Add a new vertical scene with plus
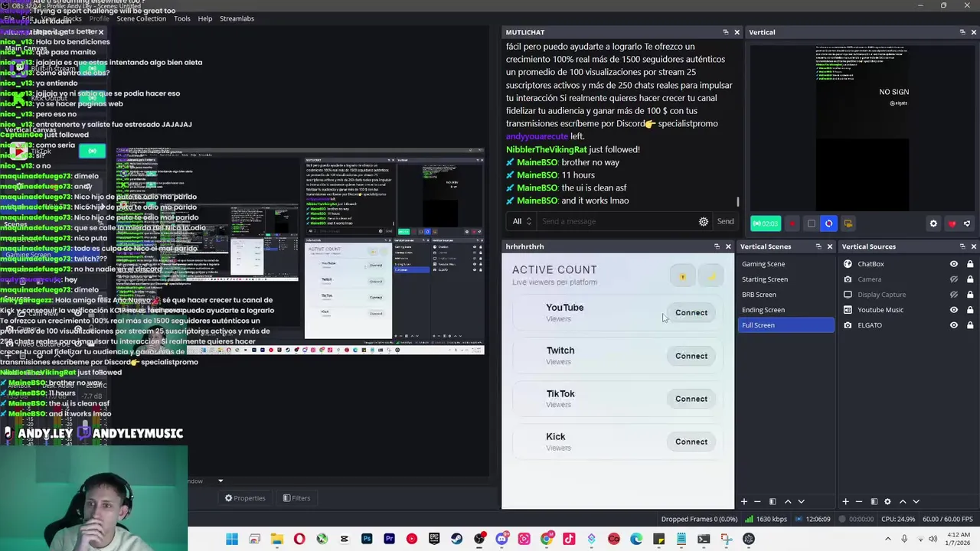 (x=743, y=501)
